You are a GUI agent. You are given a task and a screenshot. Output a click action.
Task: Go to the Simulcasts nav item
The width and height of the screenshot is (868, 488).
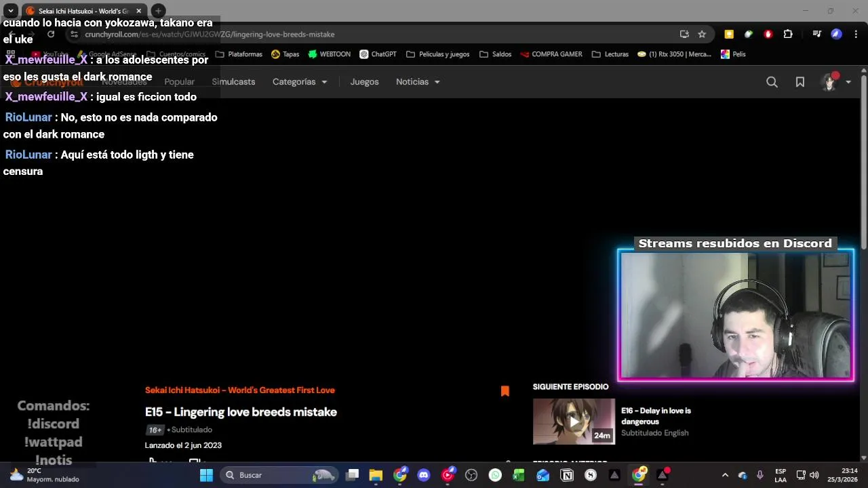(233, 82)
